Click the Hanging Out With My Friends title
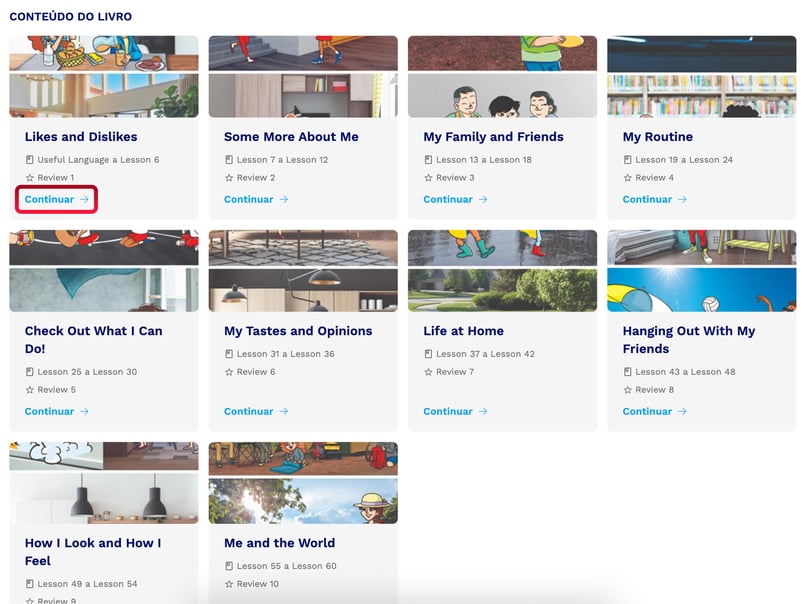Screen dimensions: 807x604 coord(689,340)
